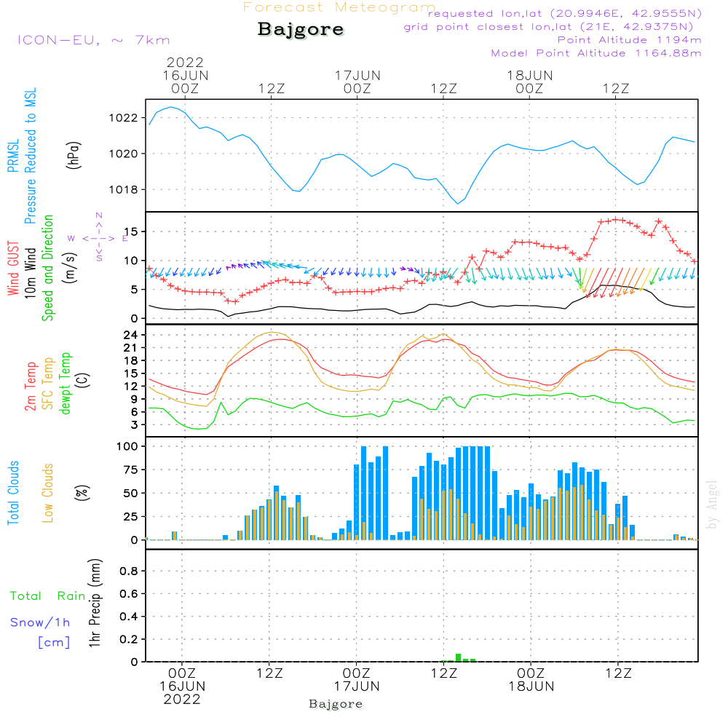The image size is (728, 728).
Task: Click the 1022 pressure axis value
Action: click(x=124, y=118)
